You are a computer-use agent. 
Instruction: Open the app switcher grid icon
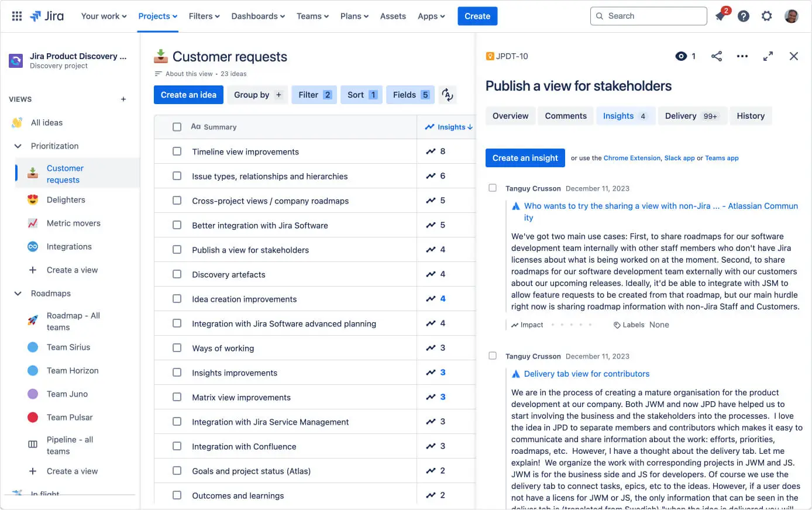tap(17, 16)
